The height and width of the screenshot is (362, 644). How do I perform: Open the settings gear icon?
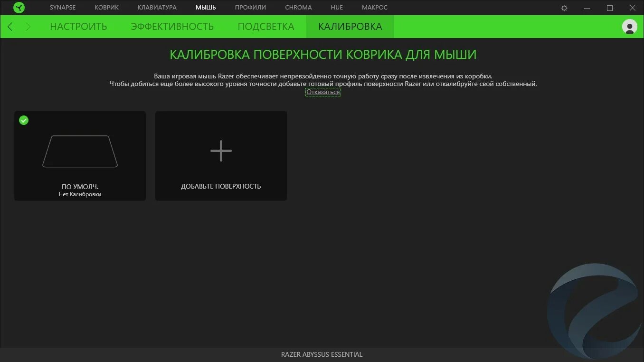coord(564,8)
